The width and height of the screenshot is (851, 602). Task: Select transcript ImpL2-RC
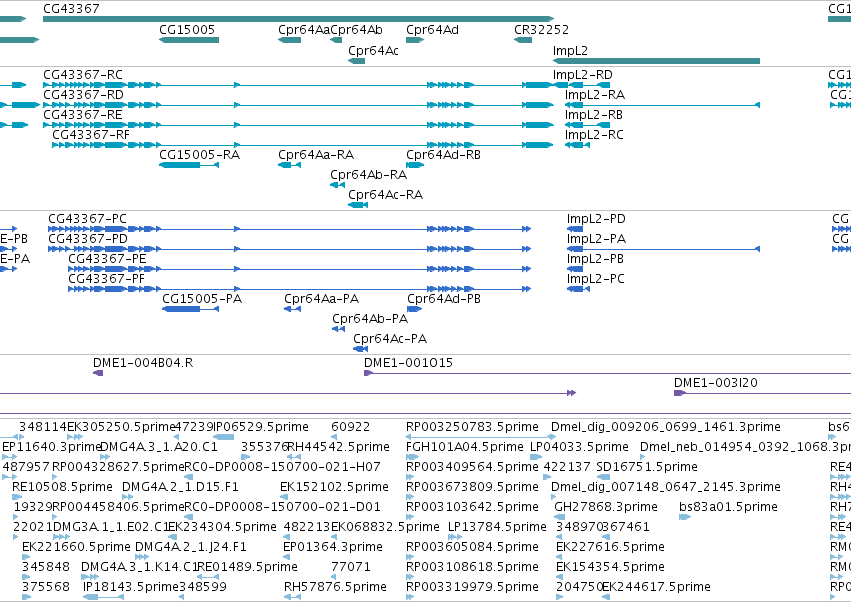point(577,145)
